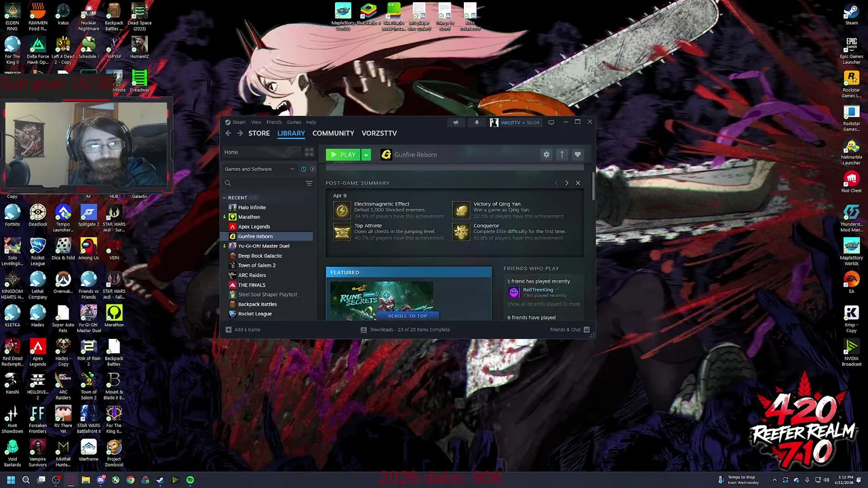
Task: Navigate back with the Steam back arrow
Action: (x=229, y=134)
